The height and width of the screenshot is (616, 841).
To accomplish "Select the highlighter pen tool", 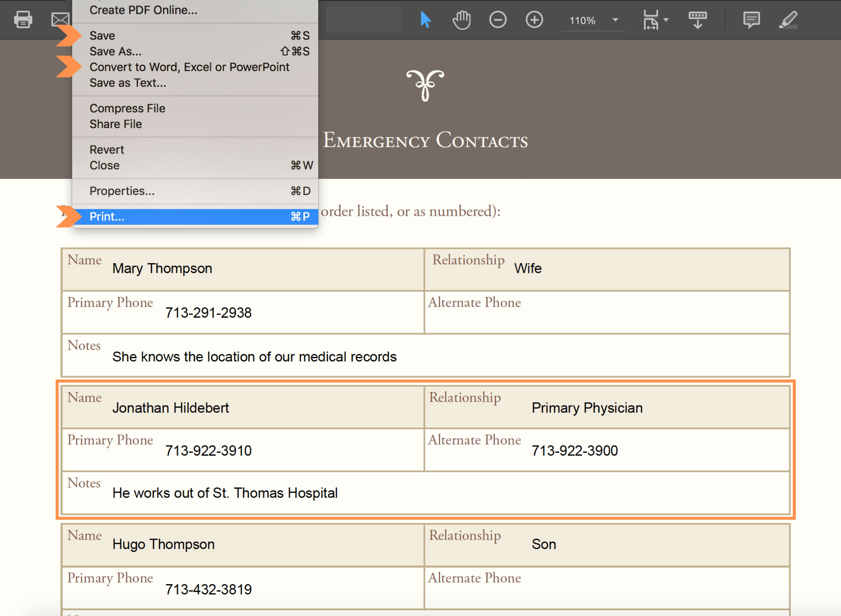I will point(788,20).
